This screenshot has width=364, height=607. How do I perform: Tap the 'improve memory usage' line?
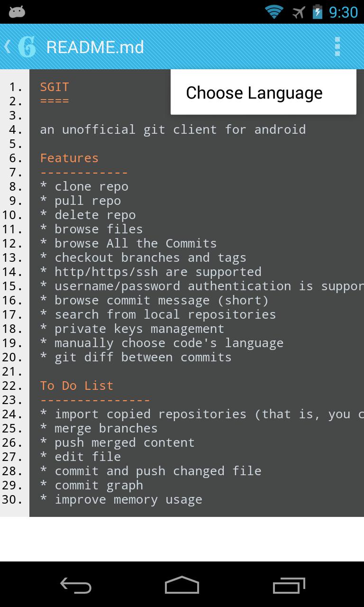[x=128, y=499]
